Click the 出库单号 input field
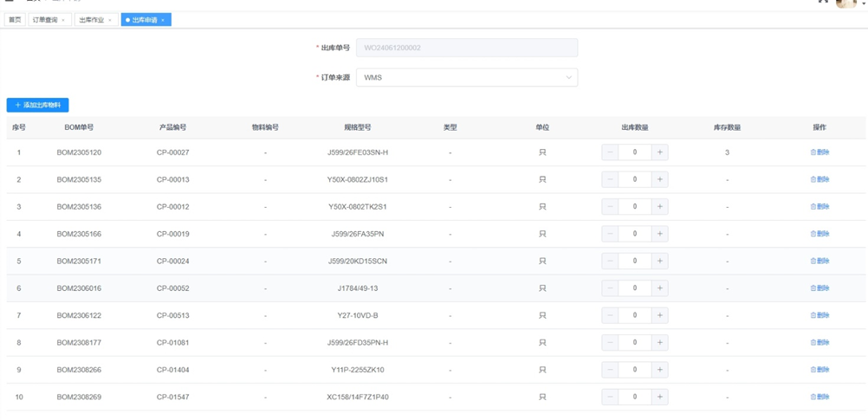 pyautogui.click(x=467, y=48)
